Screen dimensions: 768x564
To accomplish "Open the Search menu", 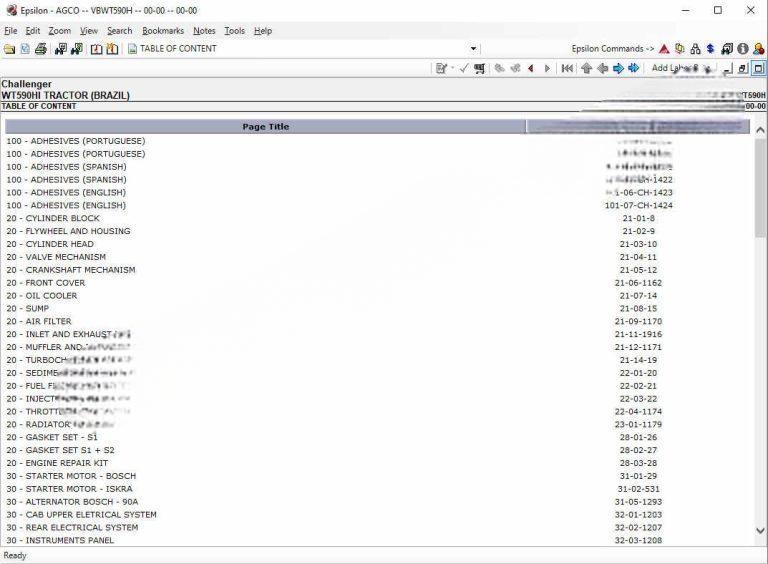I will tap(120, 31).
